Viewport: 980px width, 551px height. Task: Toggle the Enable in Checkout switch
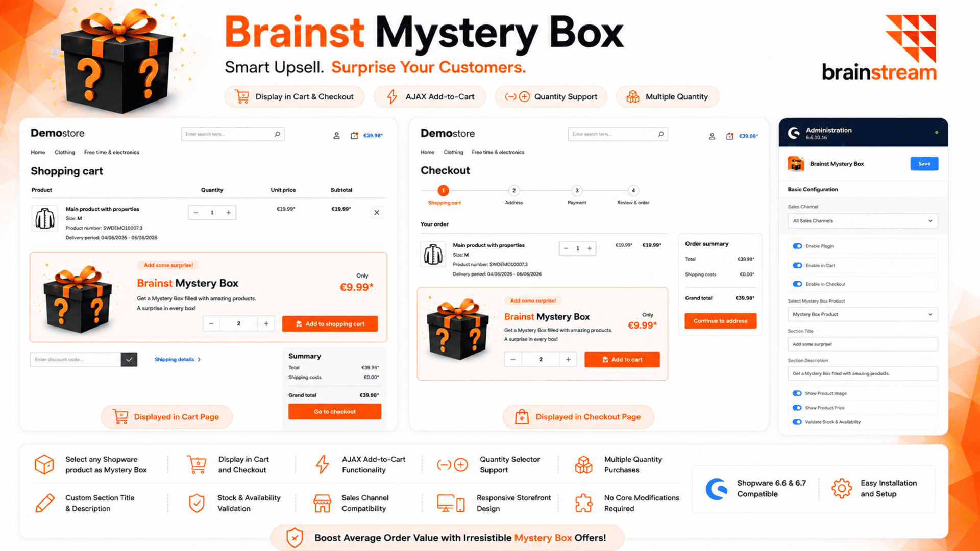(797, 284)
